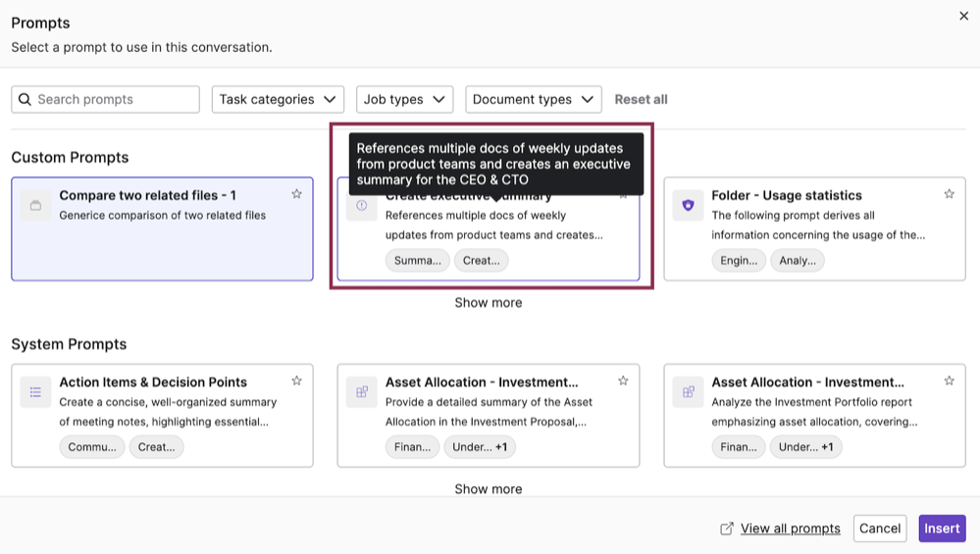The height and width of the screenshot is (554, 980).
Task: Expand the Job types filter
Action: [x=404, y=99]
